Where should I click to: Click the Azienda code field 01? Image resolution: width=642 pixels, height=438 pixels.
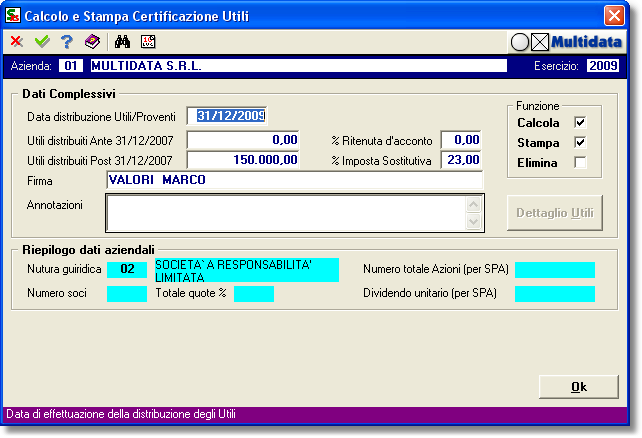(x=71, y=65)
